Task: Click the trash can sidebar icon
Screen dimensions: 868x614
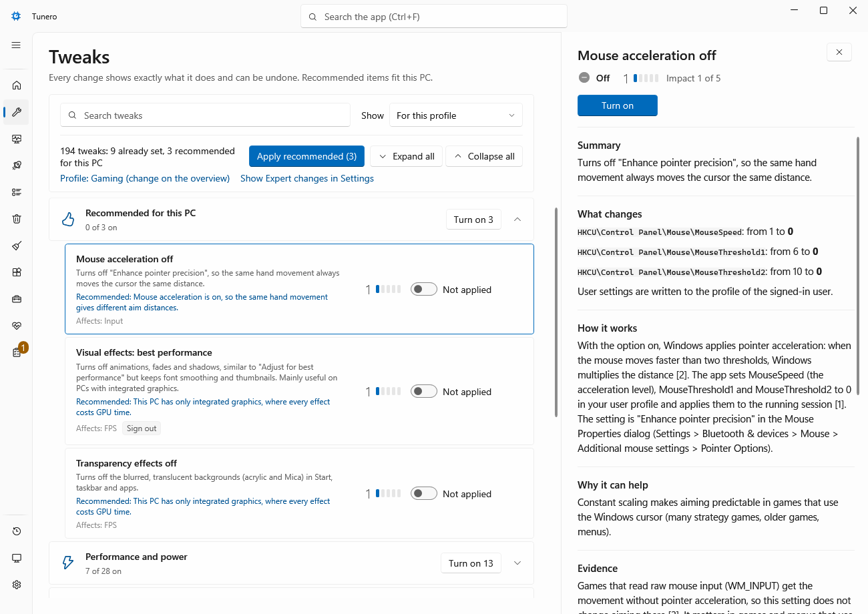Action: pyautogui.click(x=17, y=219)
